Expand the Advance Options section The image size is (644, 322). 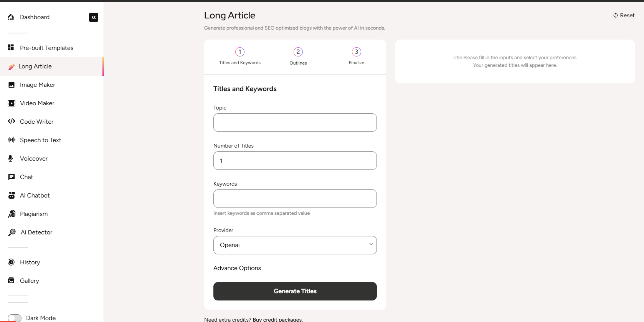(237, 268)
